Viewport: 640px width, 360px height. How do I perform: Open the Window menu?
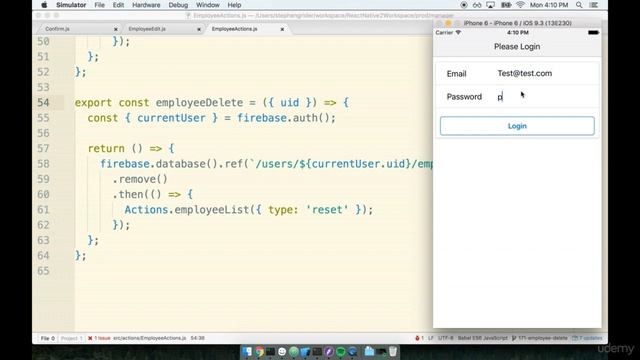point(208,5)
